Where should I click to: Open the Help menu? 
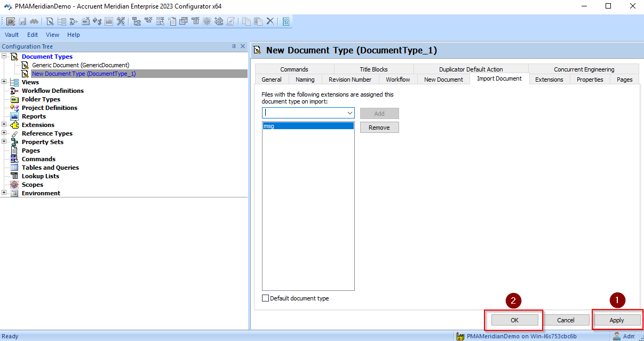(74, 35)
